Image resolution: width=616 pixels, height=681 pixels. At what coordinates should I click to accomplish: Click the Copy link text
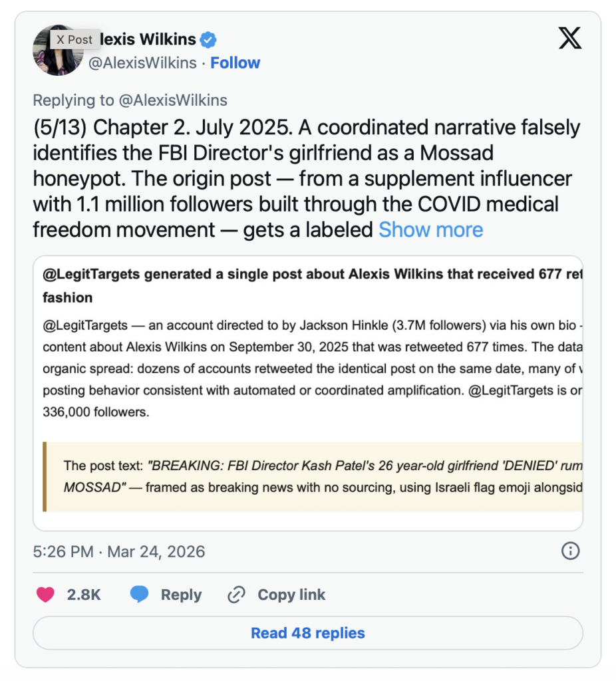click(291, 595)
